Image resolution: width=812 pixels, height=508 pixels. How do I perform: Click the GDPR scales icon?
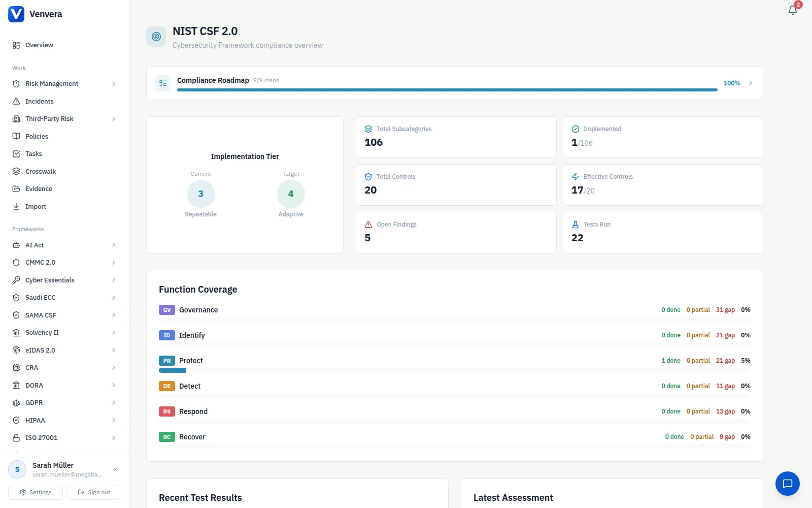tap(16, 403)
